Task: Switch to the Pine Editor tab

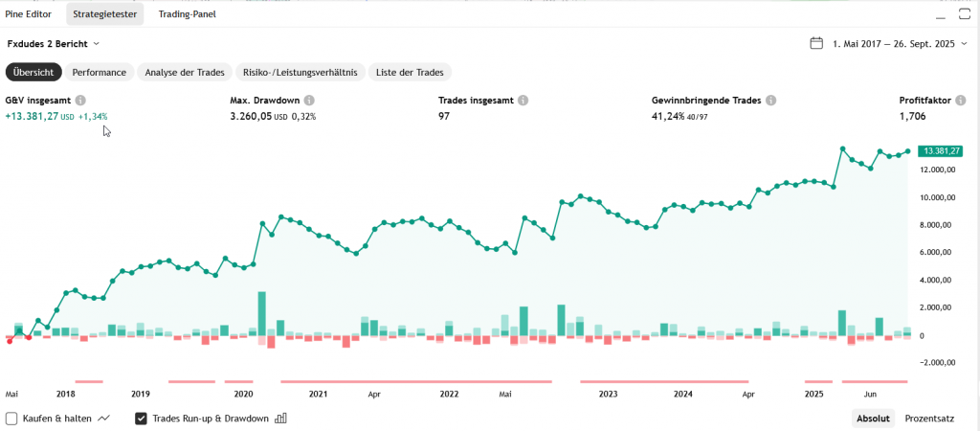Action: point(29,13)
